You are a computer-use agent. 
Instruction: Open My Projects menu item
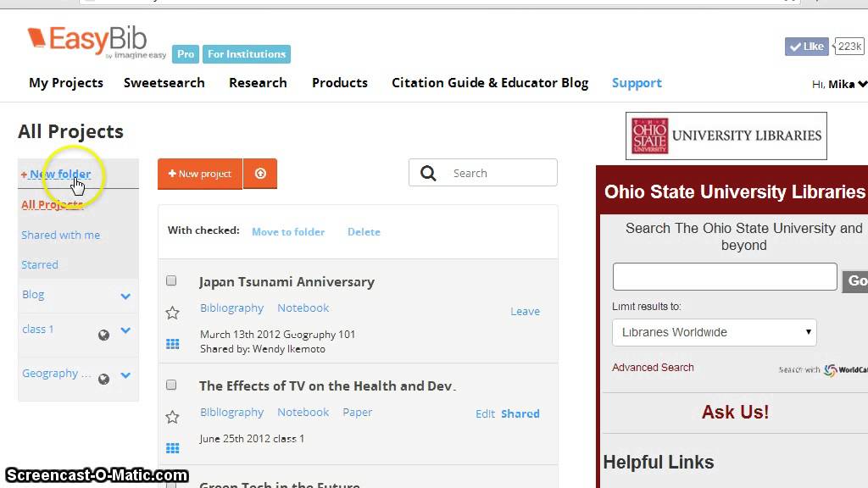[x=66, y=83]
